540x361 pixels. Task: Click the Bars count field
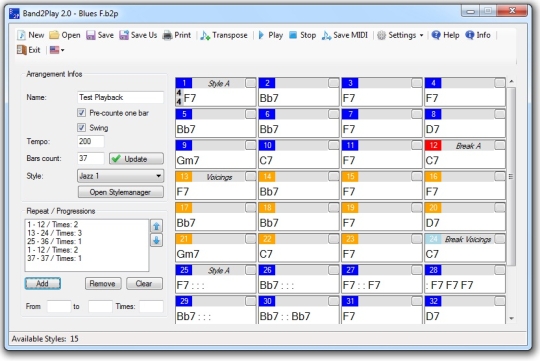(91, 158)
